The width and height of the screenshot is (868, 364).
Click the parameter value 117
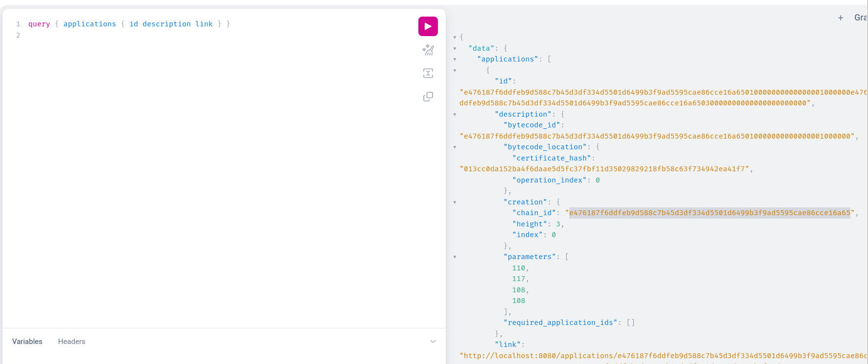(518, 279)
